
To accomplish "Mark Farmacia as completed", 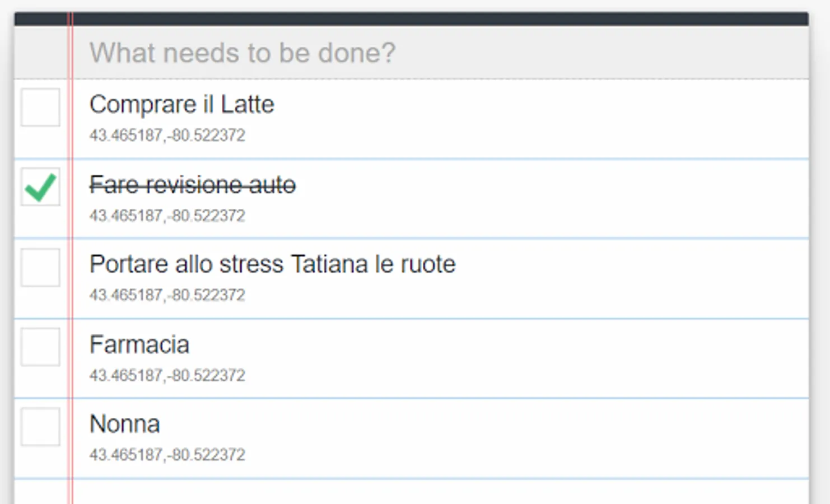I will (40, 347).
